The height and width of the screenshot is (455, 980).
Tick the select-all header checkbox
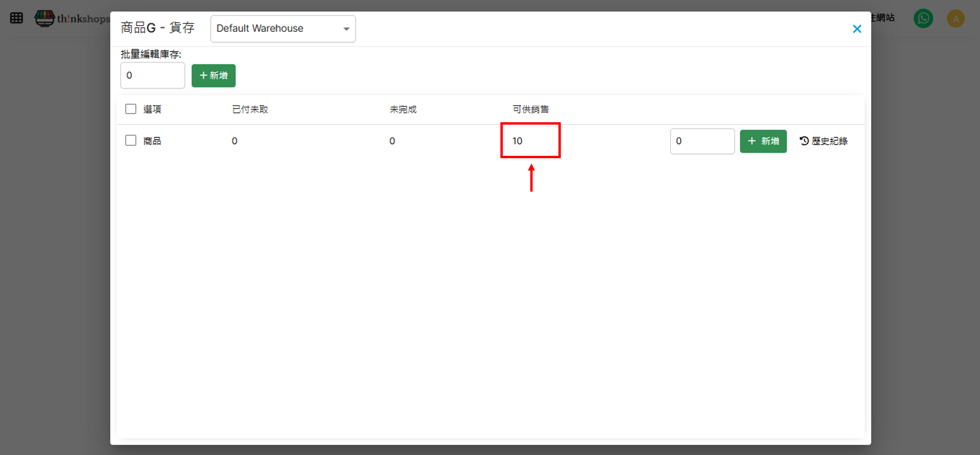pyautogui.click(x=130, y=109)
